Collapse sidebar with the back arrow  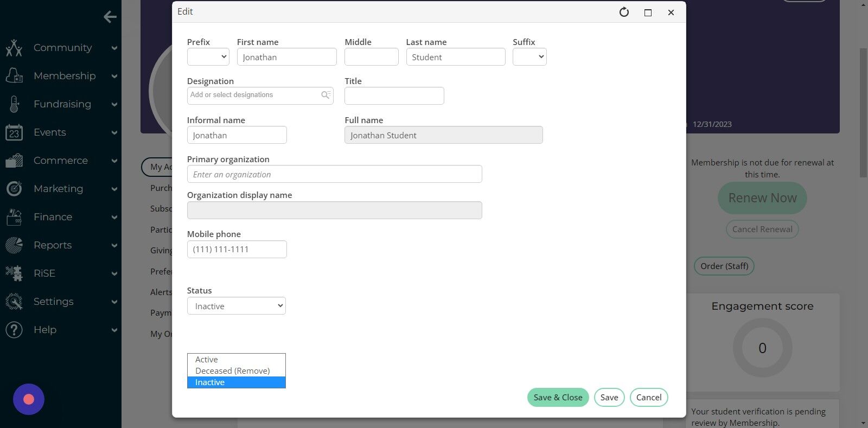click(x=110, y=17)
